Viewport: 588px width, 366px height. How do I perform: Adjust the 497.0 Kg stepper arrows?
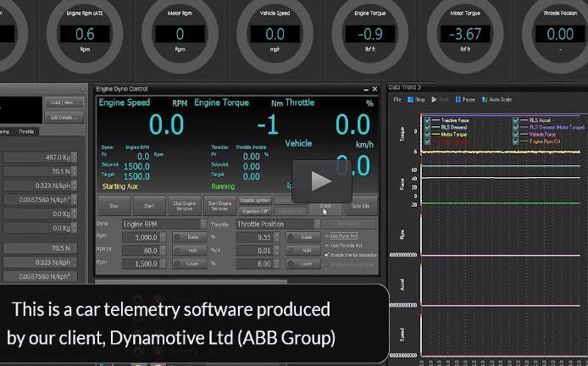pyautogui.click(x=75, y=158)
